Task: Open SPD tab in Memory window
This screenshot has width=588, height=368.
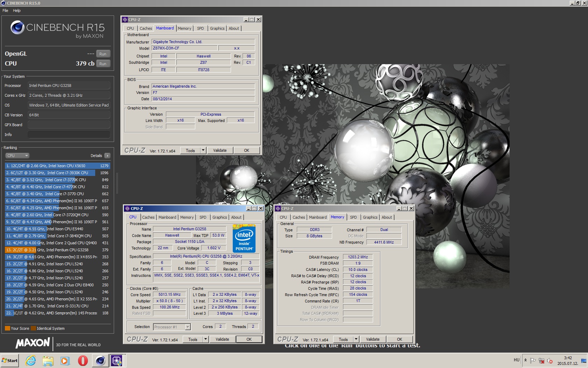Action: [353, 217]
